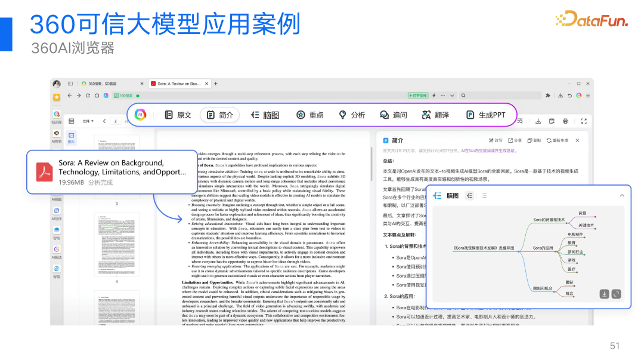This screenshot has height=363, width=644.
Task: Copy the summary using the 复制 icon
Action: (534, 140)
